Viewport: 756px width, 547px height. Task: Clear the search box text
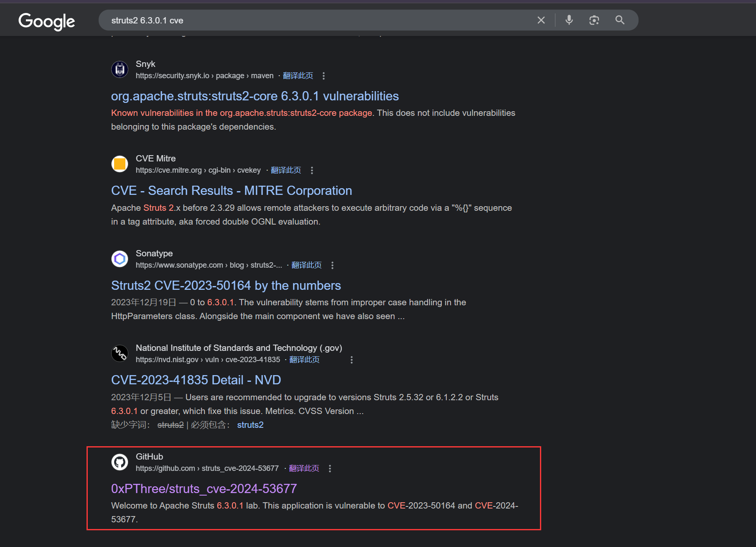click(x=541, y=20)
